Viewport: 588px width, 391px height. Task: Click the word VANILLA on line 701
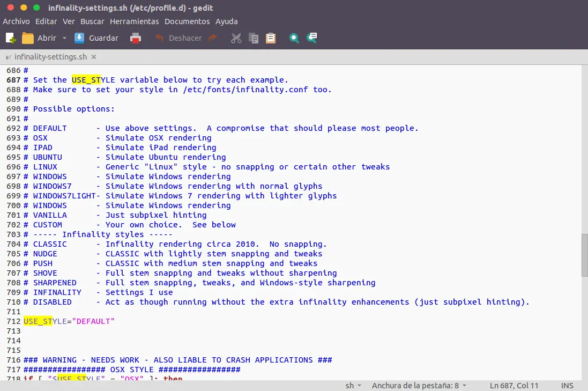point(50,215)
